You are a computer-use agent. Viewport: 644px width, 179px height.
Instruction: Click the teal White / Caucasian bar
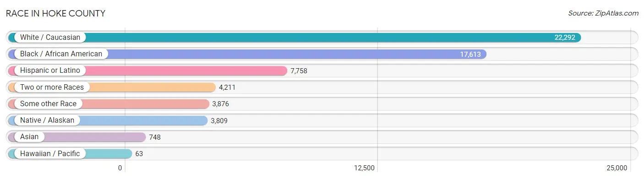pos(295,38)
